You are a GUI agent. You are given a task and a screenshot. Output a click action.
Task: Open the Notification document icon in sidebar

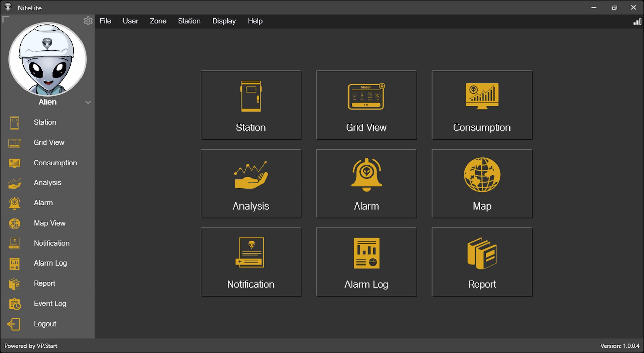[x=15, y=243]
